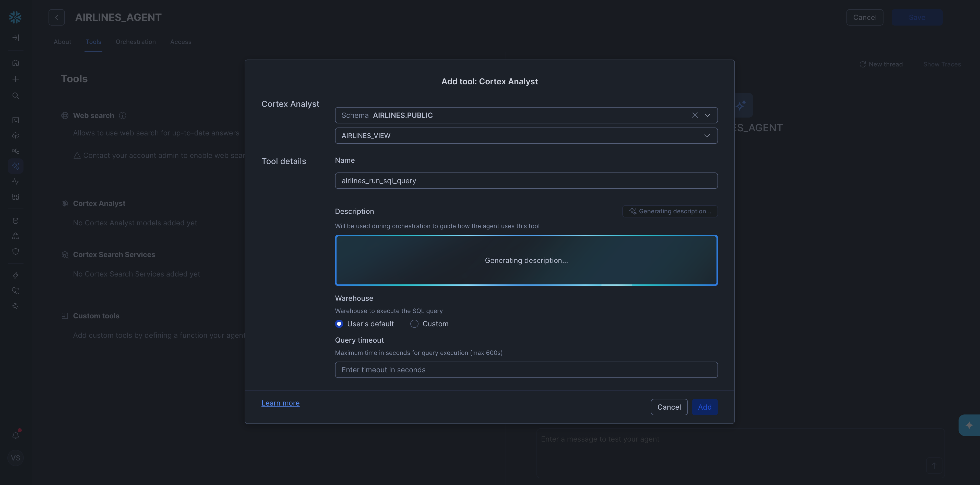
Task: Clear the schema with the X icon
Action: (x=695, y=115)
